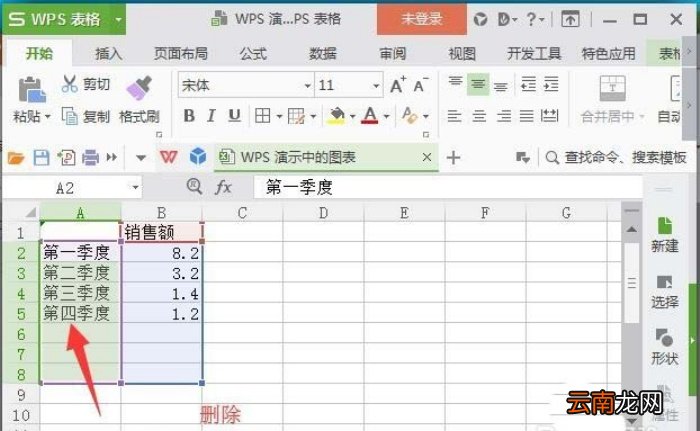Image resolution: width=700 pixels, height=431 pixels.
Task: Click the save floppy disk icon
Action: click(x=41, y=158)
